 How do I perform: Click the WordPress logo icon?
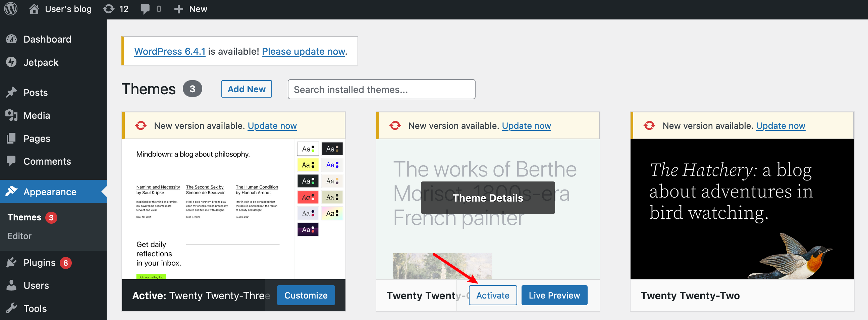point(11,9)
